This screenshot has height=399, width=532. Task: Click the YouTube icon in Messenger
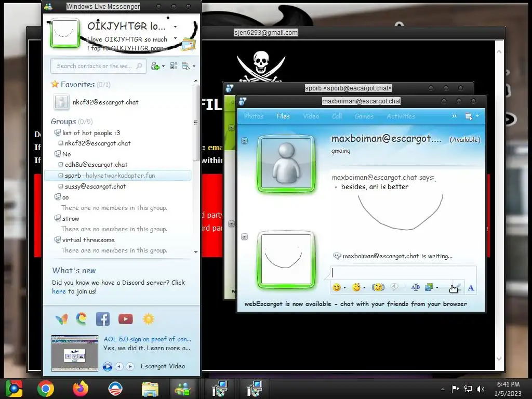tap(126, 319)
